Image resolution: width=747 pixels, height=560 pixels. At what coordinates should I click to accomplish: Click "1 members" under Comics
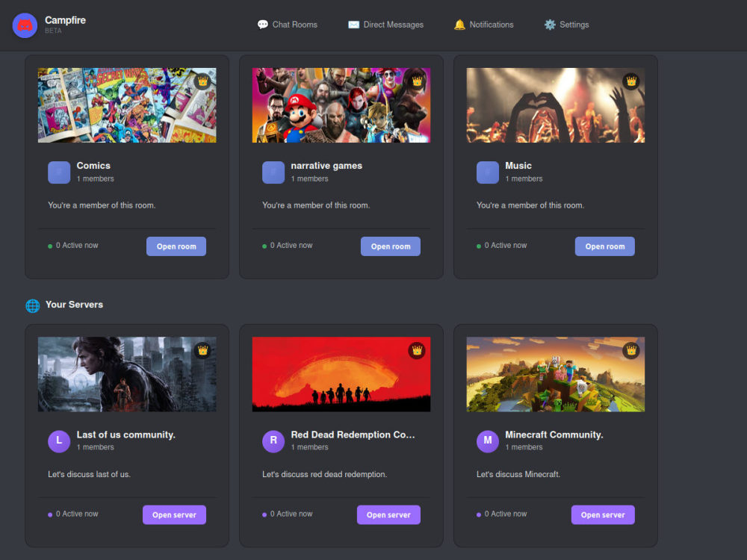(96, 178)
